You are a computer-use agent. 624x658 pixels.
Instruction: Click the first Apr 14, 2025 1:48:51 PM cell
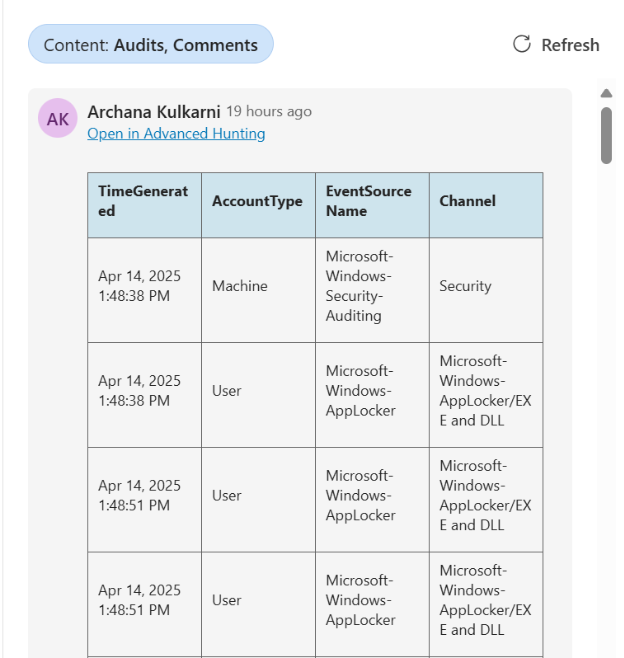(140, 496)
